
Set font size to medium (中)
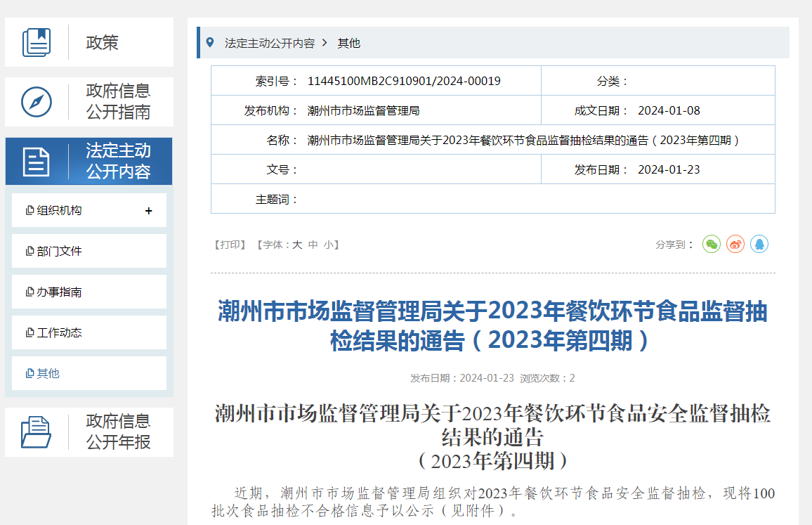coord(313,245)
